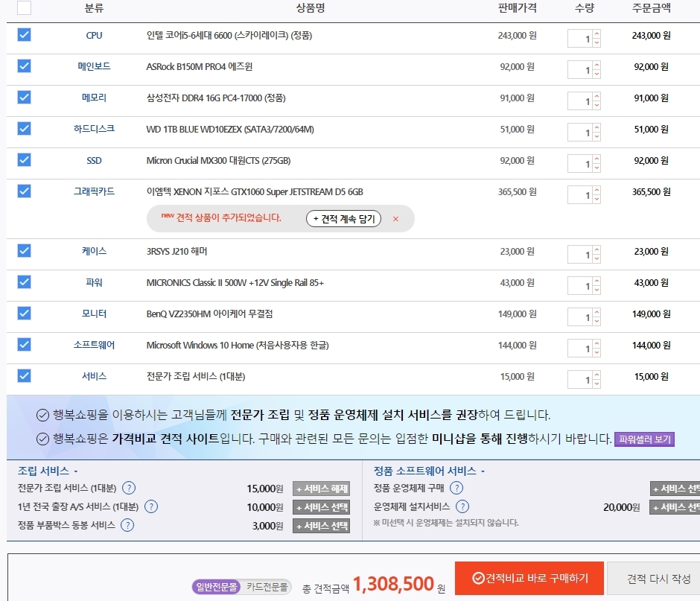Switch to 카드전문몰 option
The image size is (700, 601).
tap(267, 588)
